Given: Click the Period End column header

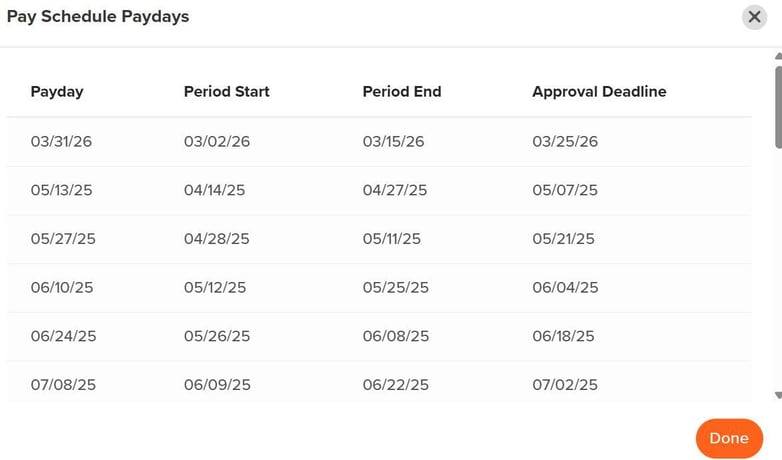Looking at the screenshot, I should [401, 91].
